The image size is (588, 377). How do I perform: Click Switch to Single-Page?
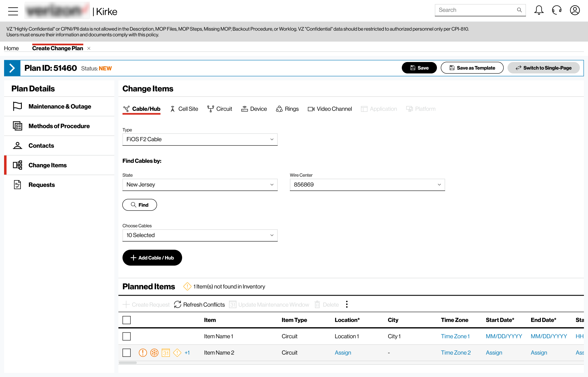point(543,68)
